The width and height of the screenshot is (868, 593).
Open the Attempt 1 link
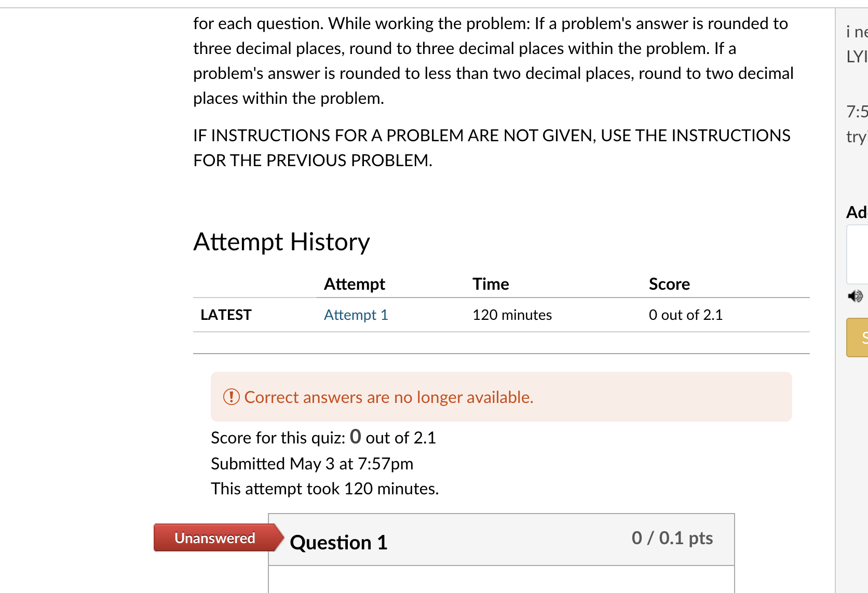click(356, 315)
